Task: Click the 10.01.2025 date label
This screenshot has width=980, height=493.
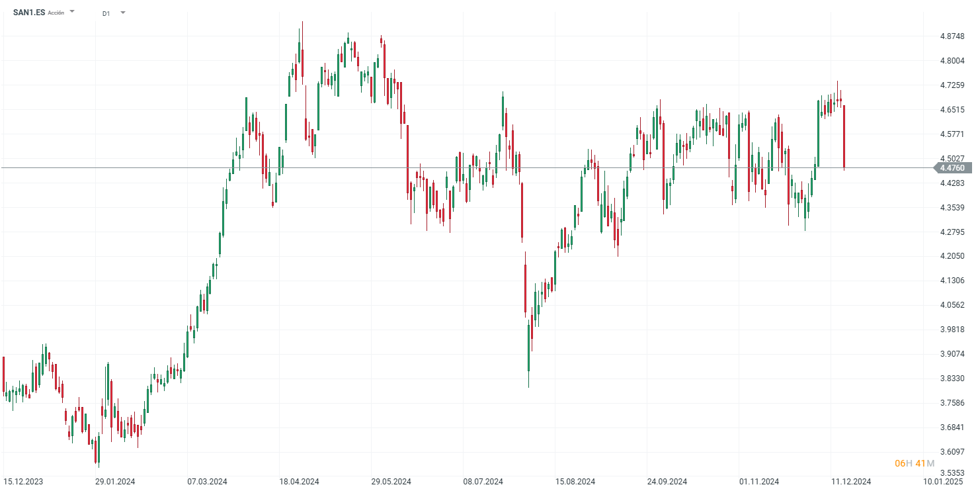Action: tap(943, 482)
